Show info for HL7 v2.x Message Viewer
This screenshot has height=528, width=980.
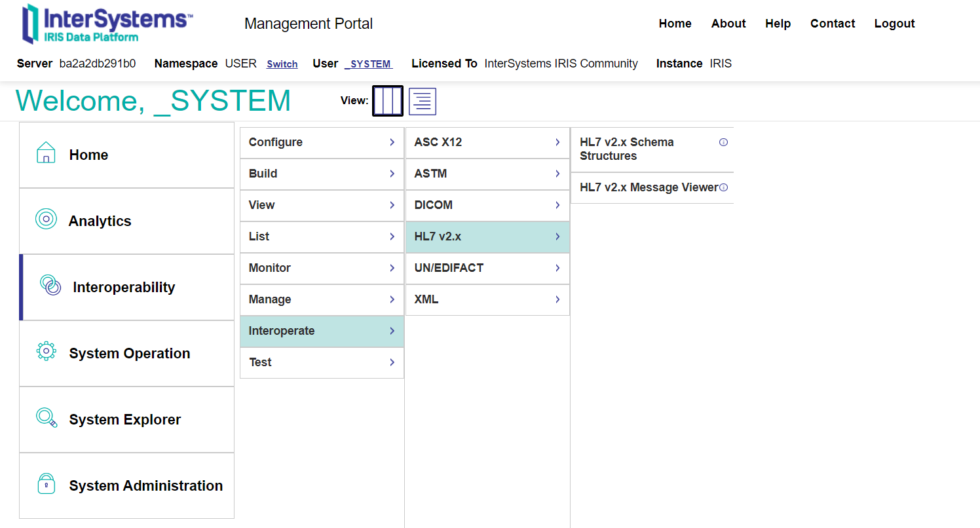tap(723, 187)
